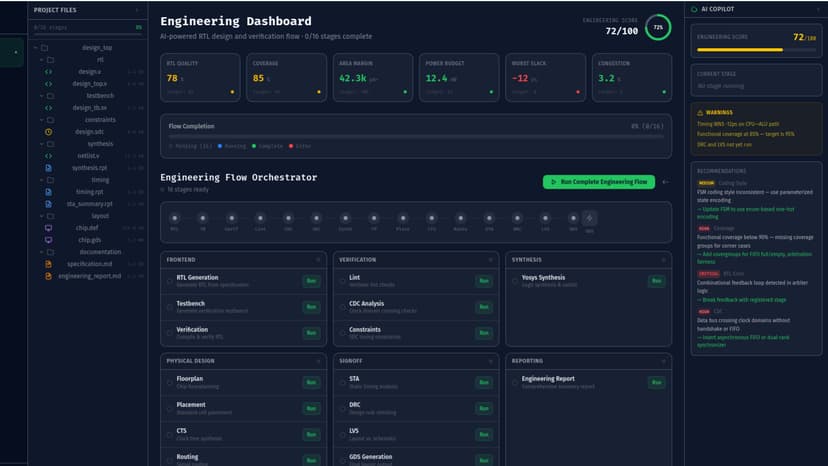Image resolution: width=828 pixels, height=466 pixels.
Task: Toggle the status circle for Placement
Action: (170, 408)
